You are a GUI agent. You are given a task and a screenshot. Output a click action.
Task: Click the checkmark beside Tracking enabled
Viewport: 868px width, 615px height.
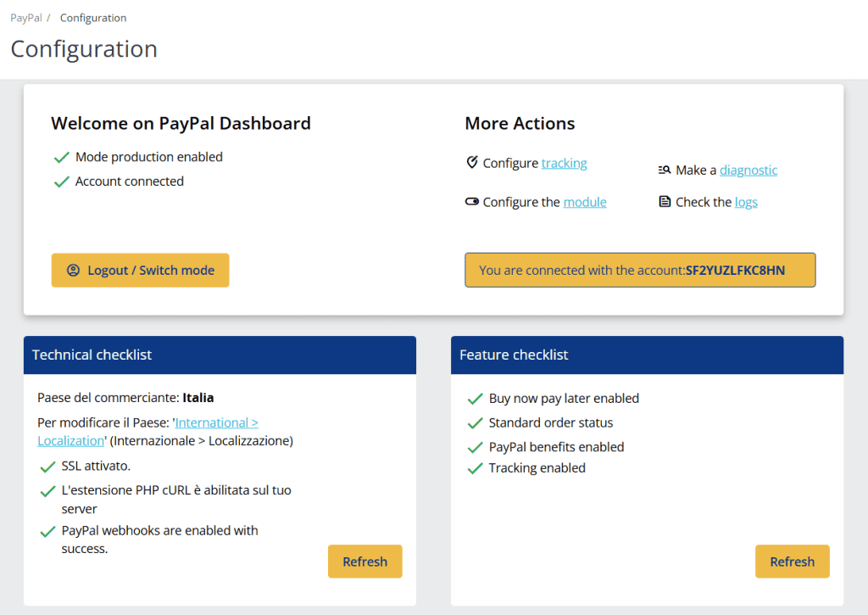coord(475,467)
